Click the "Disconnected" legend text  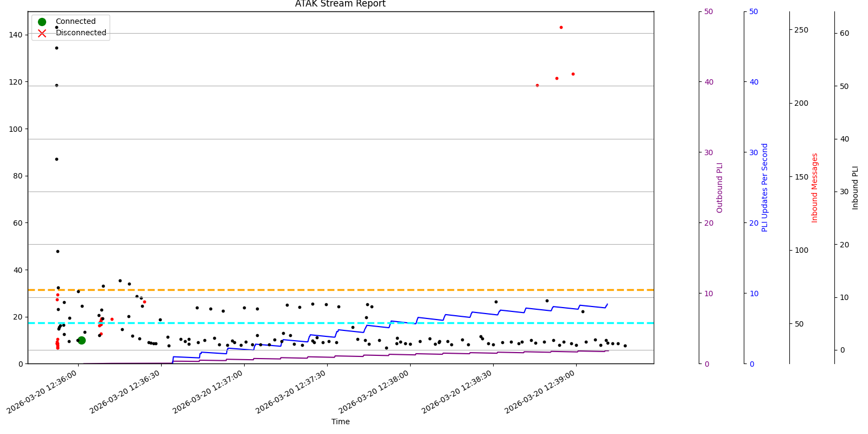tap(81, 33)
